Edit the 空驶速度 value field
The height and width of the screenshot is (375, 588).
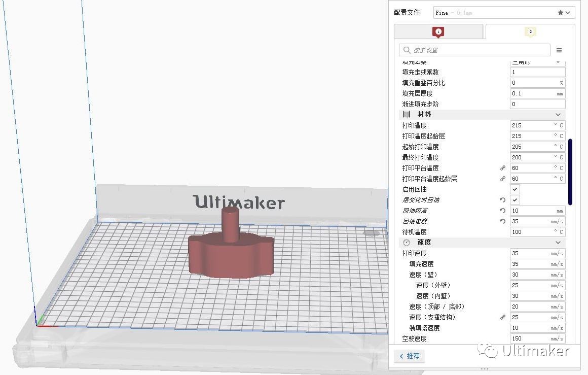(x=537, y=338)
